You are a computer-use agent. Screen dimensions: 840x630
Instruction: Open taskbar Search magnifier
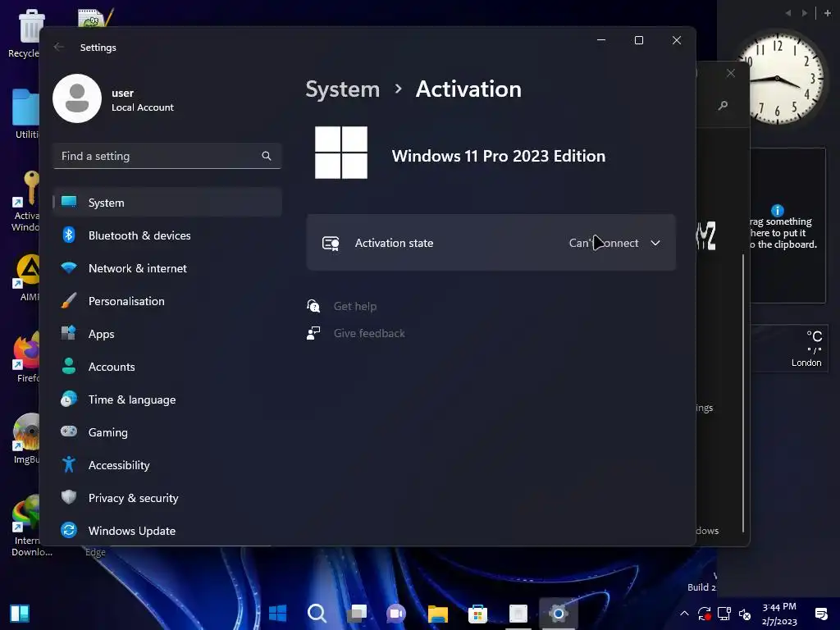(317, 613)
